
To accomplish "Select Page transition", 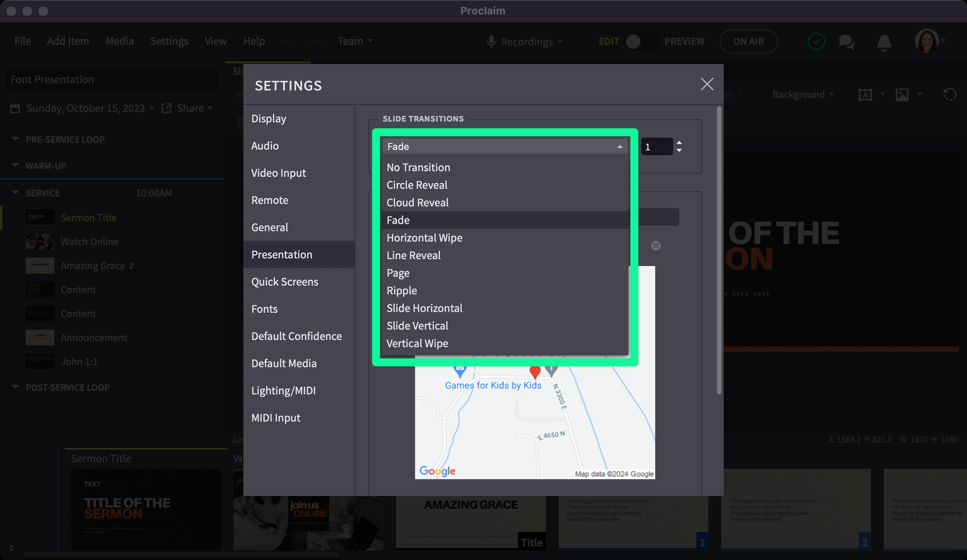I will pyautogui.click(x=505, y=273).
